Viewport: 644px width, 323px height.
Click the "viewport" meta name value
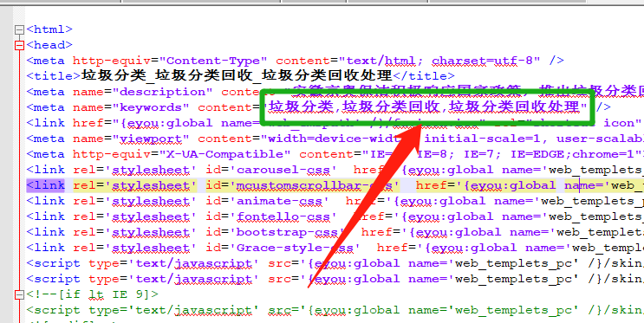[x=151, y=139]
